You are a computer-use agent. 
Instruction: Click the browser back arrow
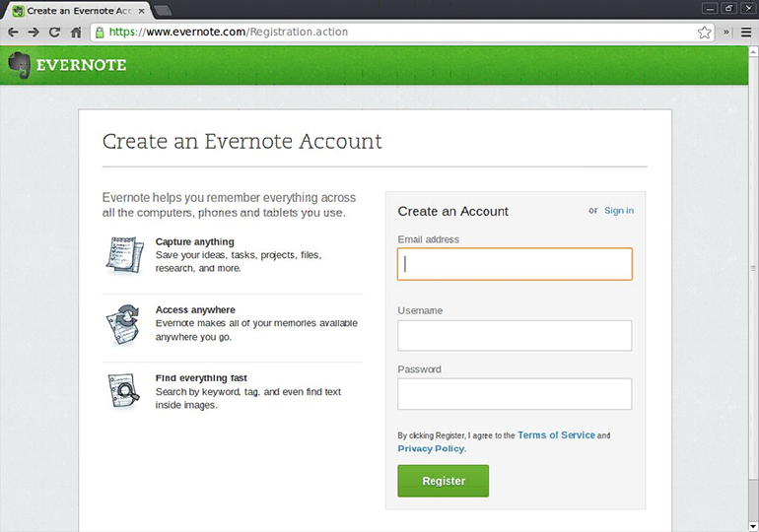[13, 32]
